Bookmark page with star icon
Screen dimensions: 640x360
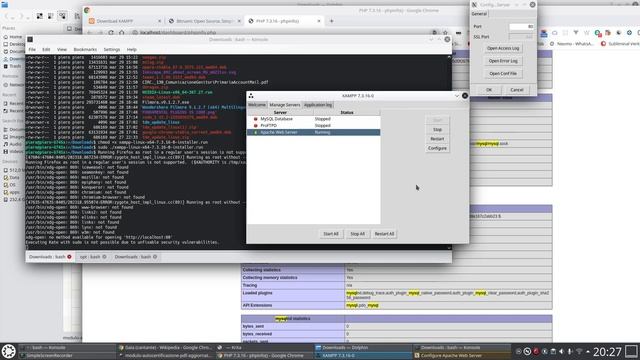(x=445, y=32)
